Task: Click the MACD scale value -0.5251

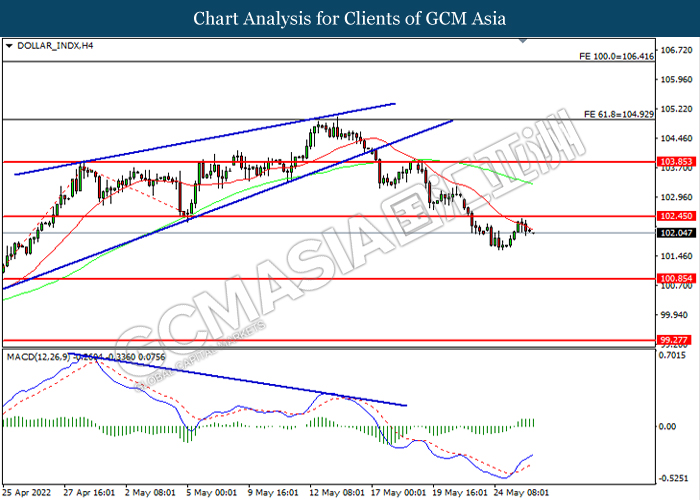Action: tap(673, 478)
